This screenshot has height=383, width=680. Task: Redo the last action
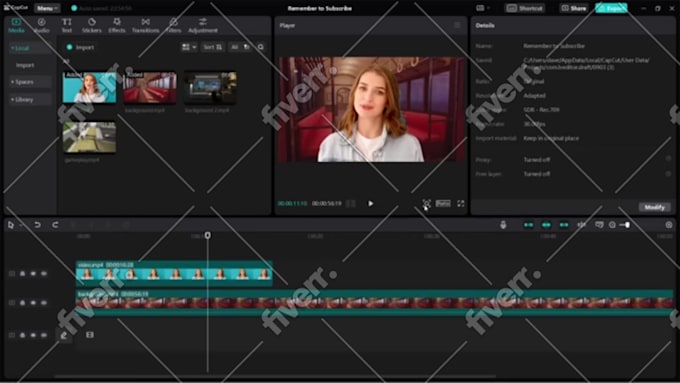click(x=55, y=225)
